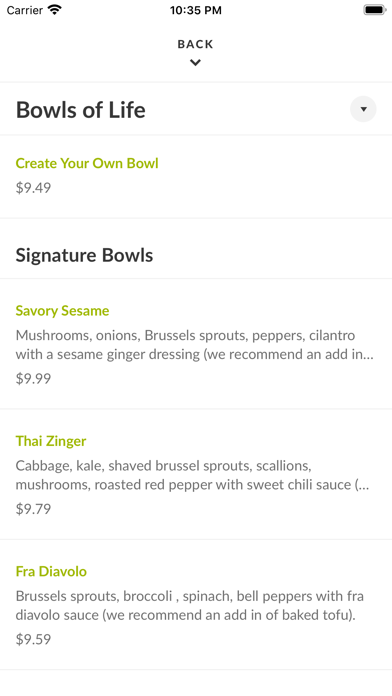This screenshot has height=696, width=392.
Task: Tap the Carrier label in status bar
Action: [25, 10]
